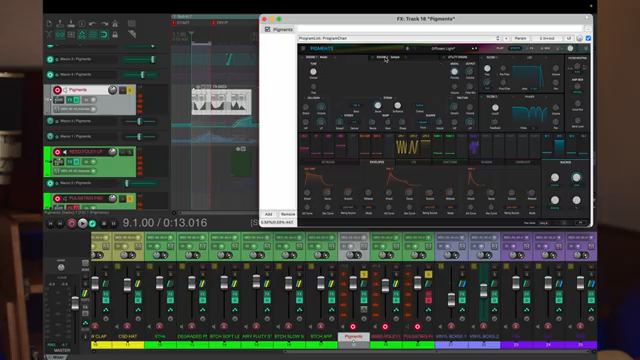
Task: Click the wet/dry knob in the FX window header
Action: click(580, 38)
